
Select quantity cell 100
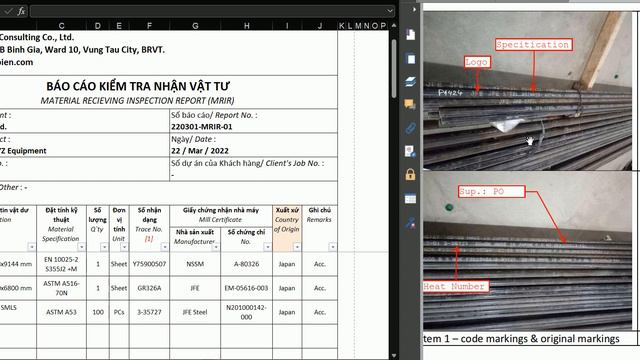pos(98,312)
